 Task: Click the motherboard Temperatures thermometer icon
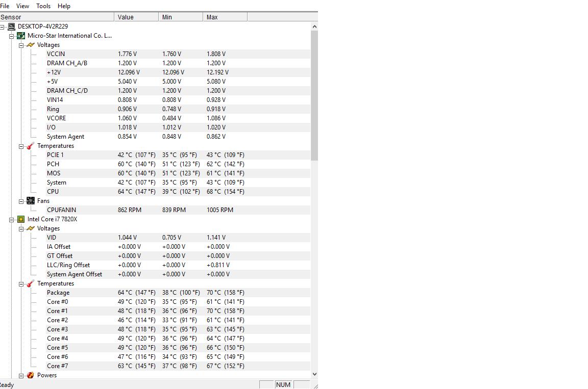pos(31,146)
